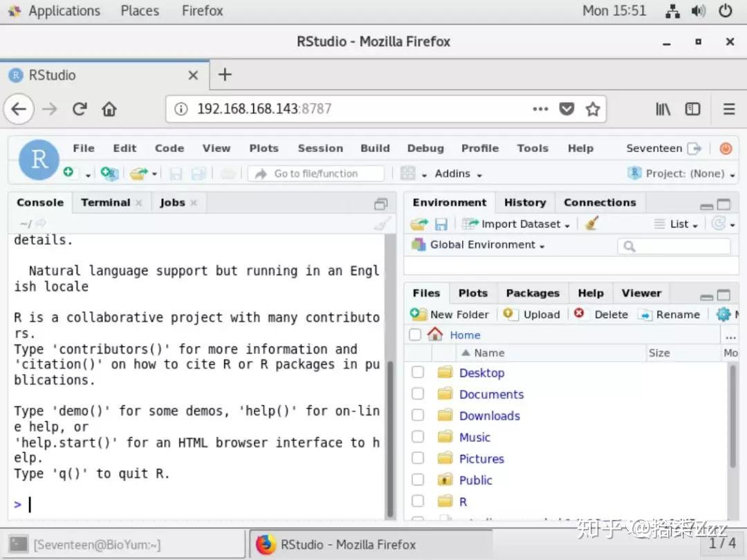Open the Upload button in Files pane

[x=532, y=314]
